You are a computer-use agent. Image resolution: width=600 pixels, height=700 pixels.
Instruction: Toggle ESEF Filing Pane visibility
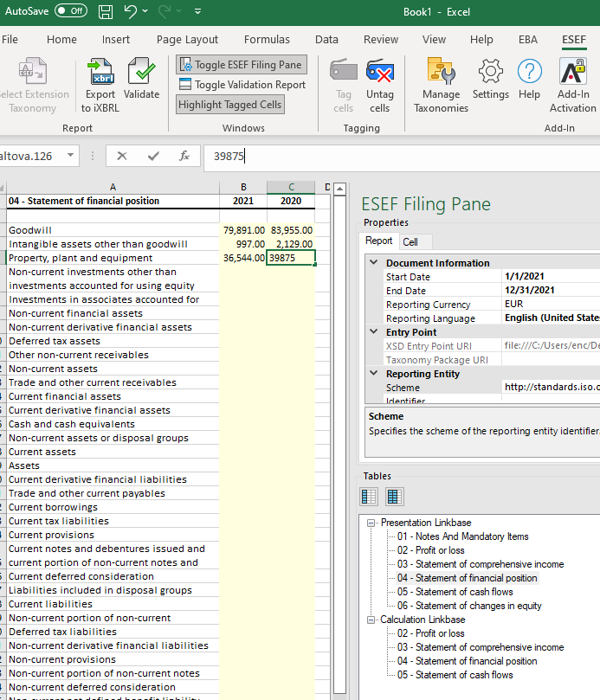pyautogui.click(x=242, y=65)
